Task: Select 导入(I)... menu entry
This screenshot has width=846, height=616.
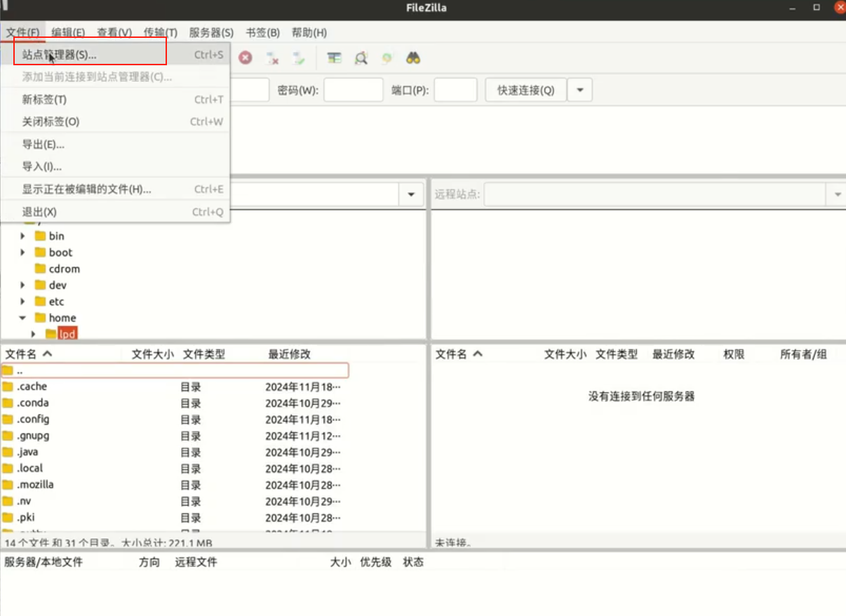Action: pos(115,166)
